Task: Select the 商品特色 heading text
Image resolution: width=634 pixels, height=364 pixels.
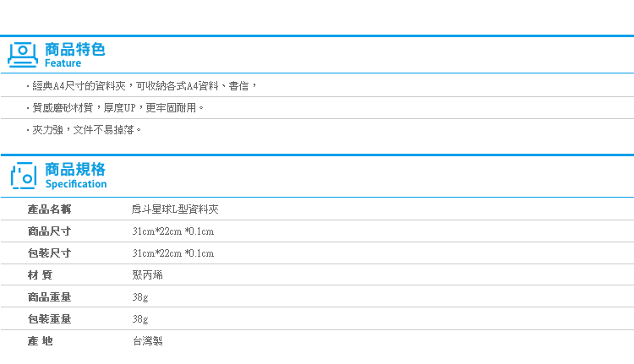Action: (x=74, y=50)
